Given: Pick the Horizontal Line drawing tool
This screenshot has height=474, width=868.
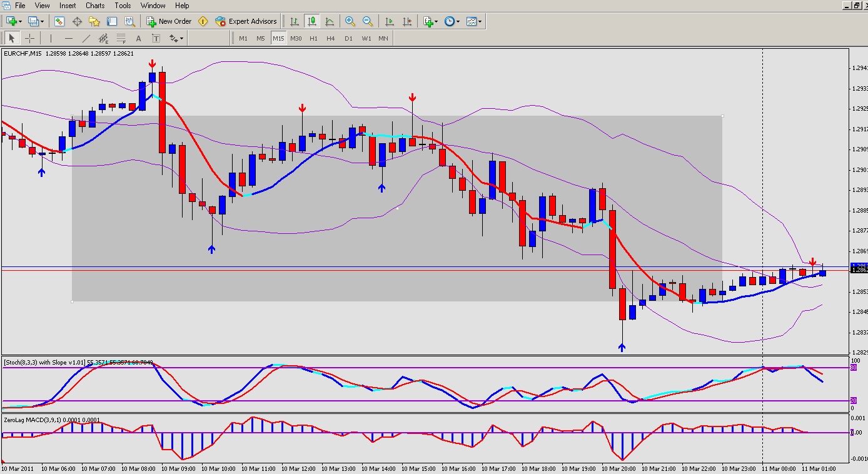Looking at the screenshot, I should click(x=69, y=38).
